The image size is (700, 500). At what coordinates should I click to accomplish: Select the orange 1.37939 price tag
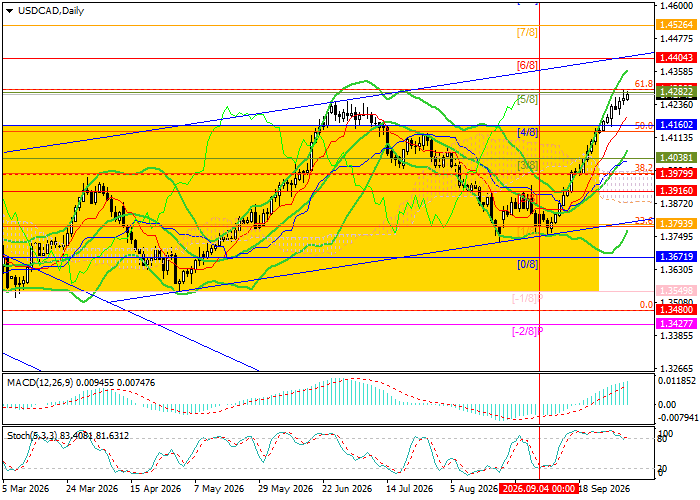[x=675, y=223]
